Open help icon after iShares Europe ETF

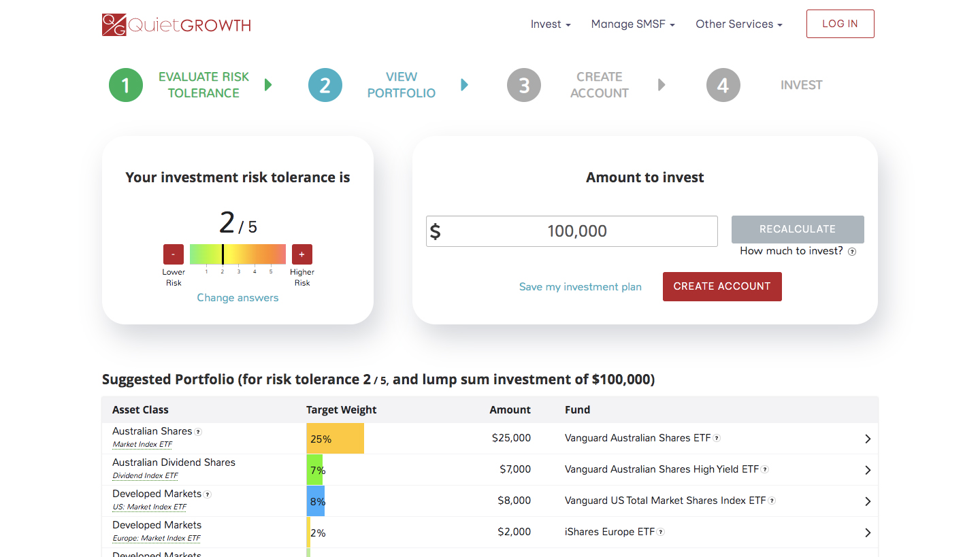point(661,533)
